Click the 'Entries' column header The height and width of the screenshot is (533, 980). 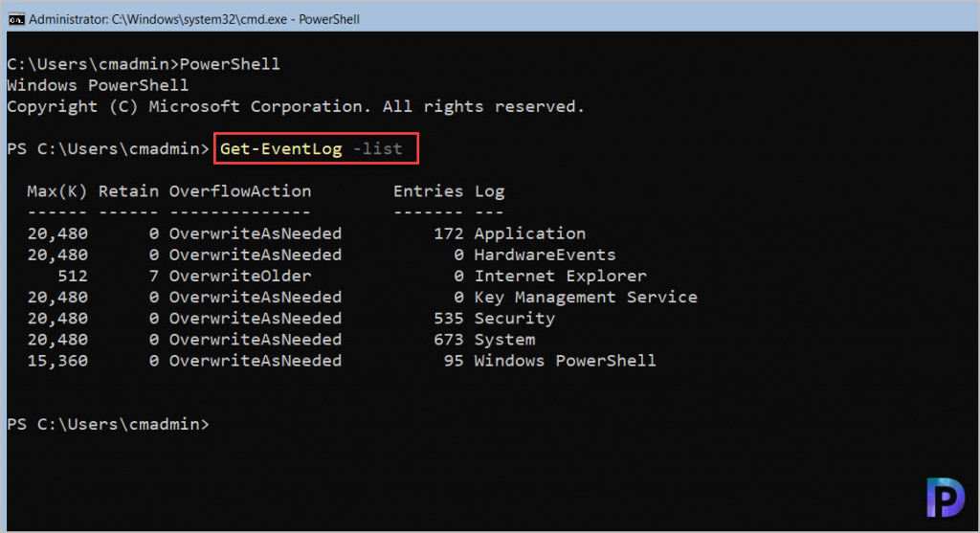coord(428,191)
